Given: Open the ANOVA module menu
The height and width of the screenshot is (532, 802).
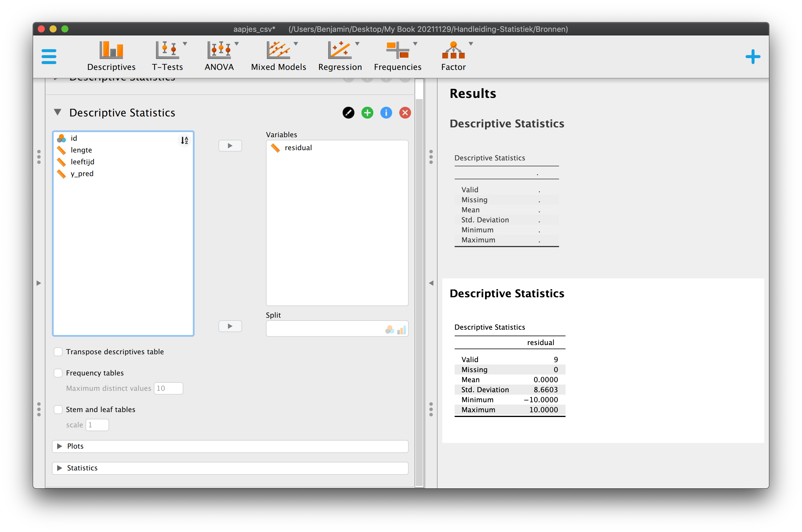Looking at the screenshot, I should pos(221,56).
